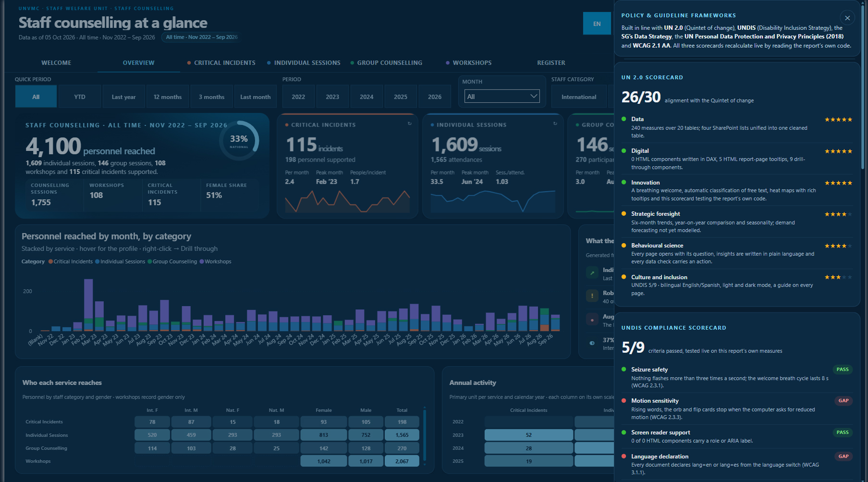Open the Month dropdown
The image size is (868, 482).
point(502,96)
